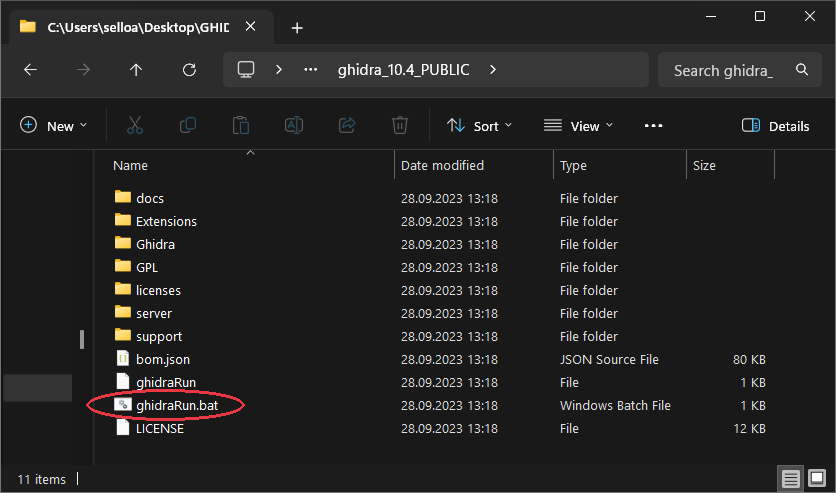Screen dimensions: 836x493
Task: Click the folder icon in the tab title
Action: 28,27
